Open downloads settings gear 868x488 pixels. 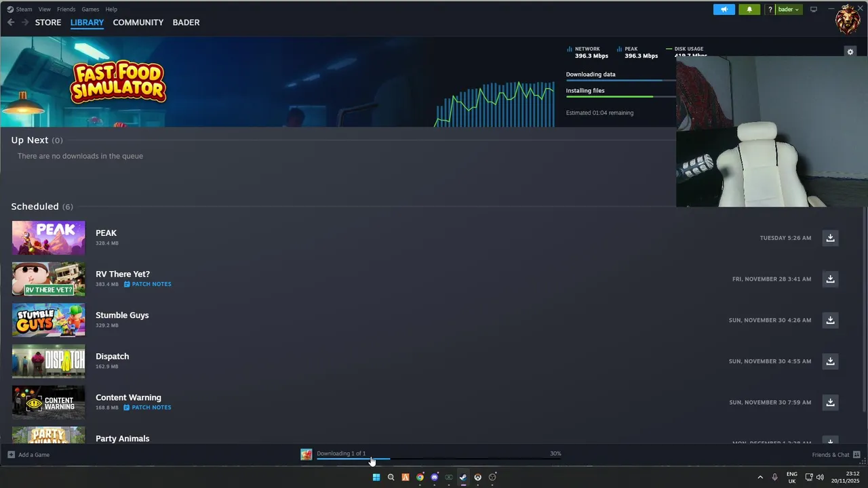pyautogui.click(x=850, y=52)
